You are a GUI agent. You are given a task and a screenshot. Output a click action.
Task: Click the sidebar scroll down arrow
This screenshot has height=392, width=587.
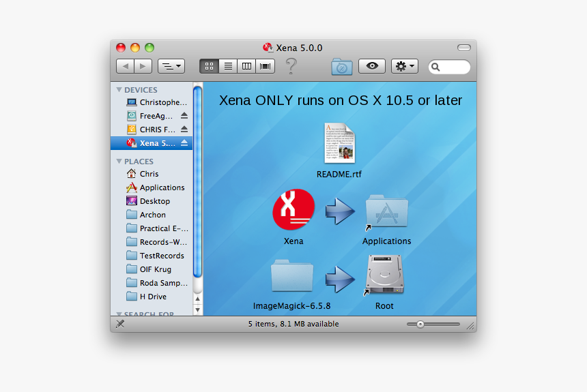click(198, 310)
